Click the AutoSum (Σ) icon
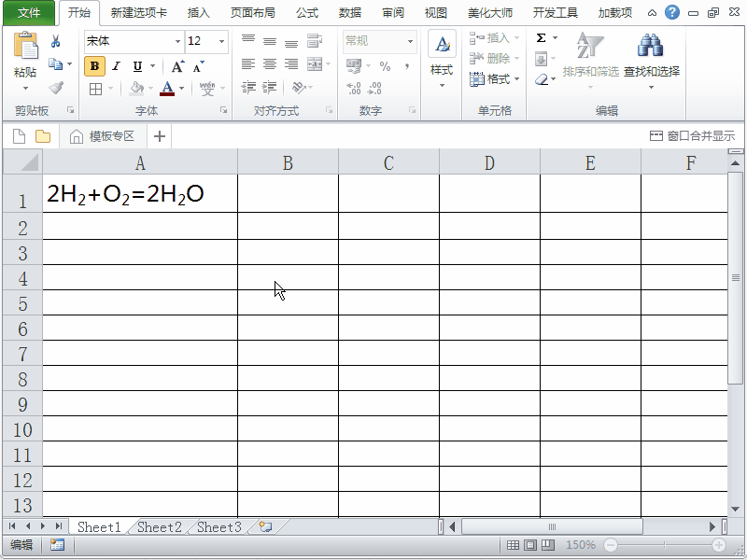 [x=543, y=38]
